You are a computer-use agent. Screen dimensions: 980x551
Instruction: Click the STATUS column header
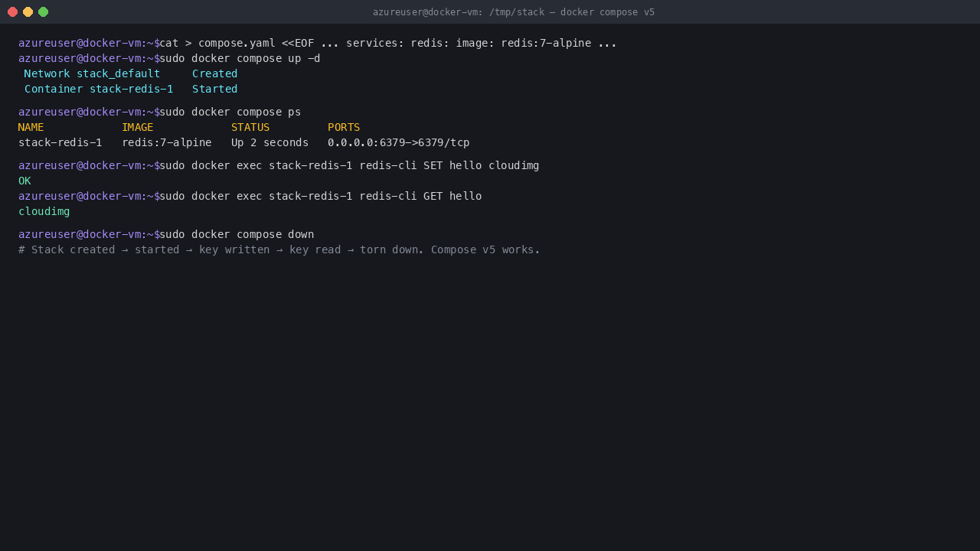point(250,127)
